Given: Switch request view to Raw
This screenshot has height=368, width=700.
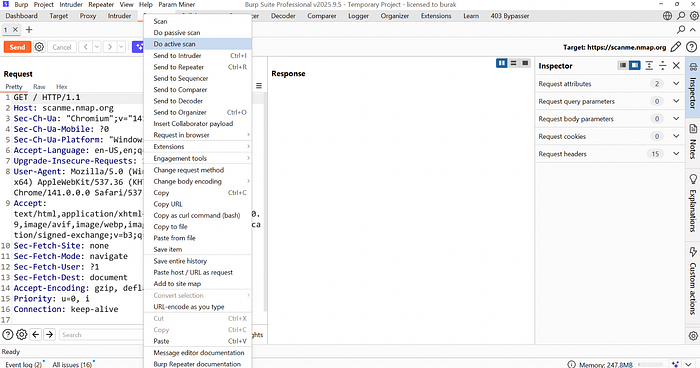Looking at the screenshot, I should (x=39, y=87).
